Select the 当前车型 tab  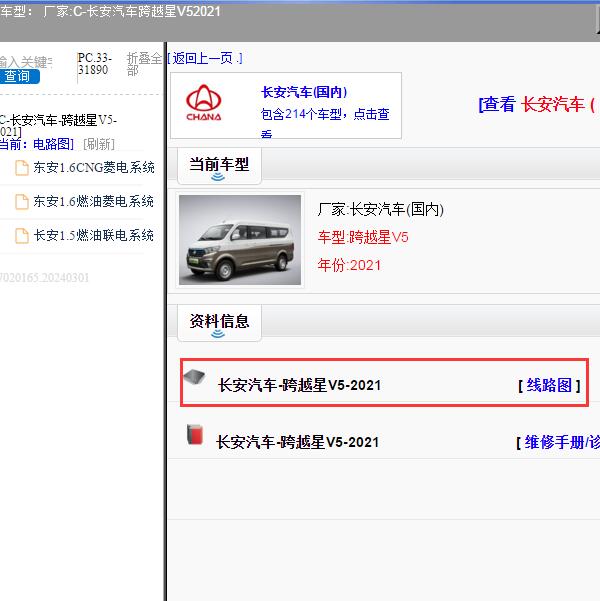coord(219,166)
